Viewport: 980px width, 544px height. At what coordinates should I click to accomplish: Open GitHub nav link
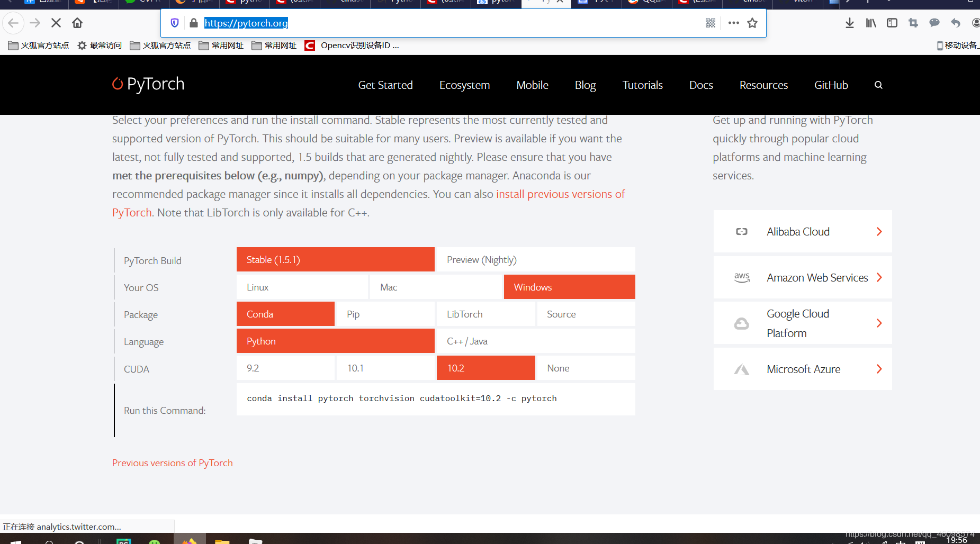pos(831,85)
